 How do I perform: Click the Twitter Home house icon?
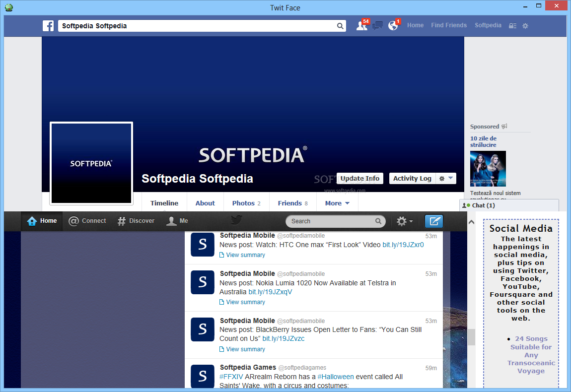[32, 221]
